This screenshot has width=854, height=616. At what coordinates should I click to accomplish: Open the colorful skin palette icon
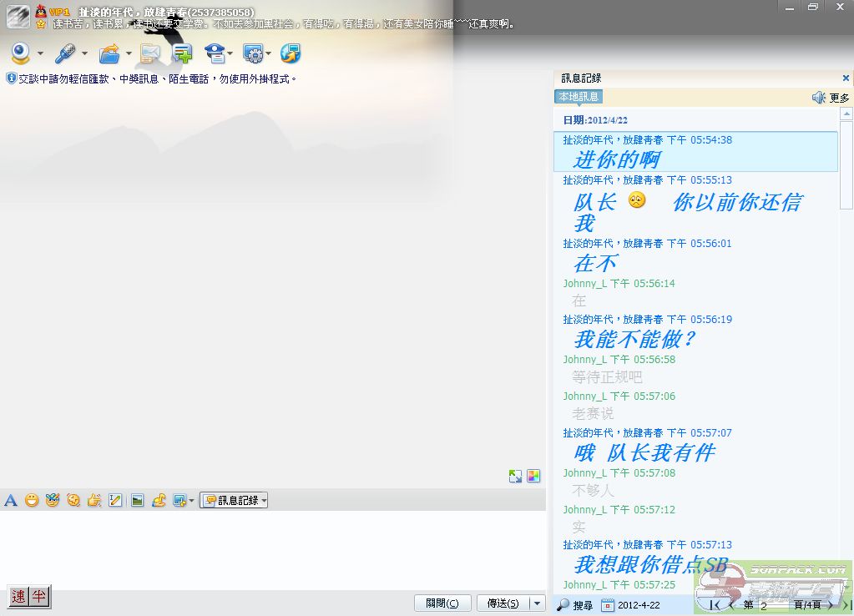tap(533, 477)
